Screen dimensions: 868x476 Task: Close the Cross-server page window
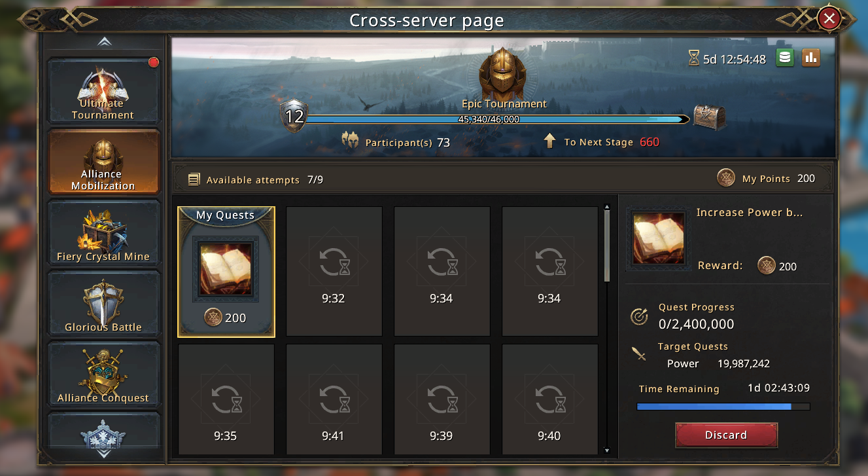click(829, 18)
